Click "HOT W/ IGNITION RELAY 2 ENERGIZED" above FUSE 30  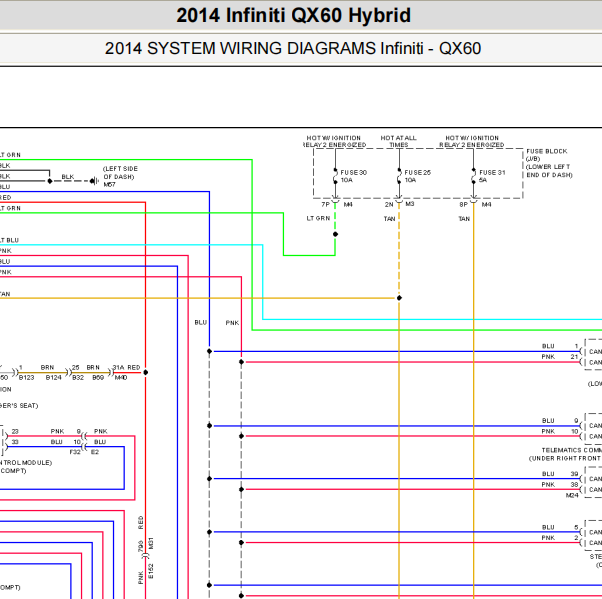334,141
